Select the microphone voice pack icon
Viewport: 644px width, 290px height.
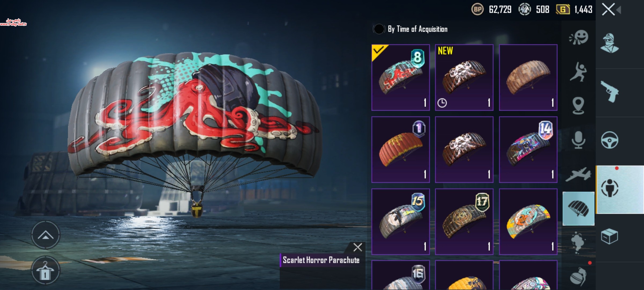[x=578, y=140]
